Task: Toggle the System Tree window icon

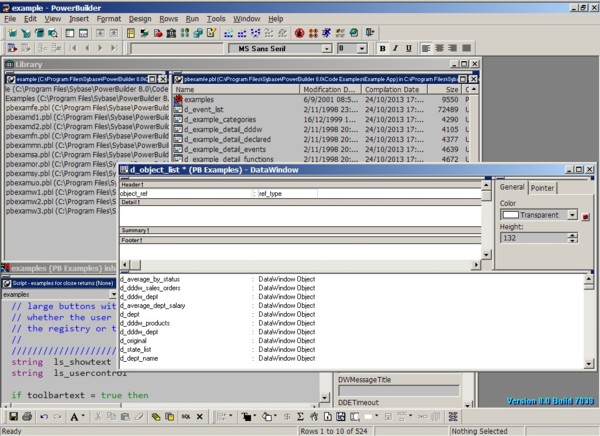Action: 70,33
